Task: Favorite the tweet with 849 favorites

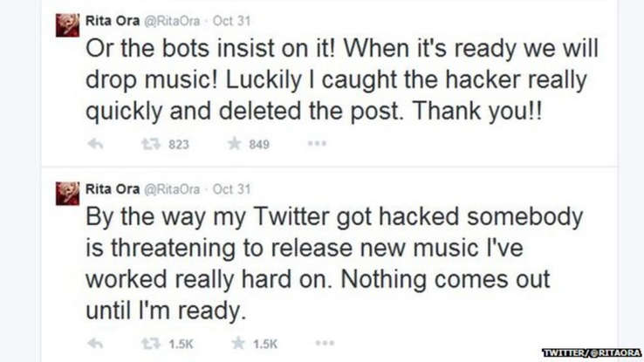Action: click(x=235, y=144)
